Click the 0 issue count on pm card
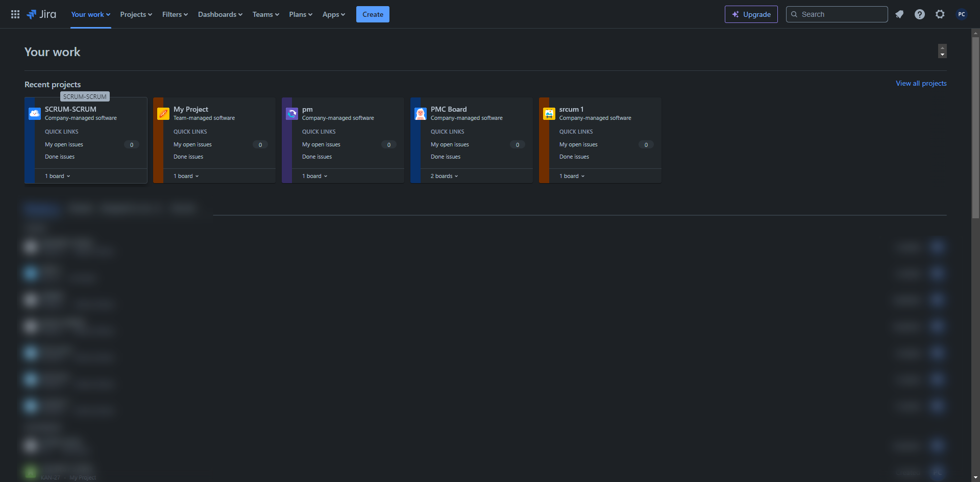This screenshot has height=482, width=980. click(389, 145)
